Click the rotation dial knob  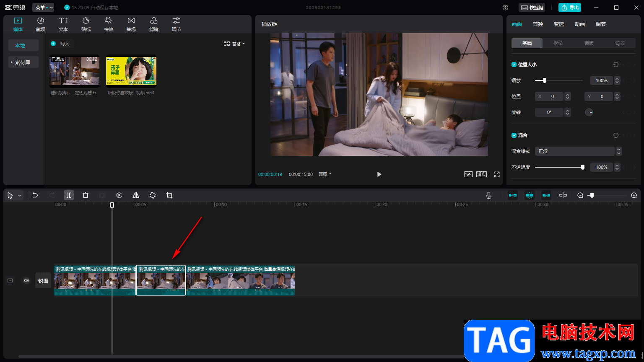[x=589, y=112]
